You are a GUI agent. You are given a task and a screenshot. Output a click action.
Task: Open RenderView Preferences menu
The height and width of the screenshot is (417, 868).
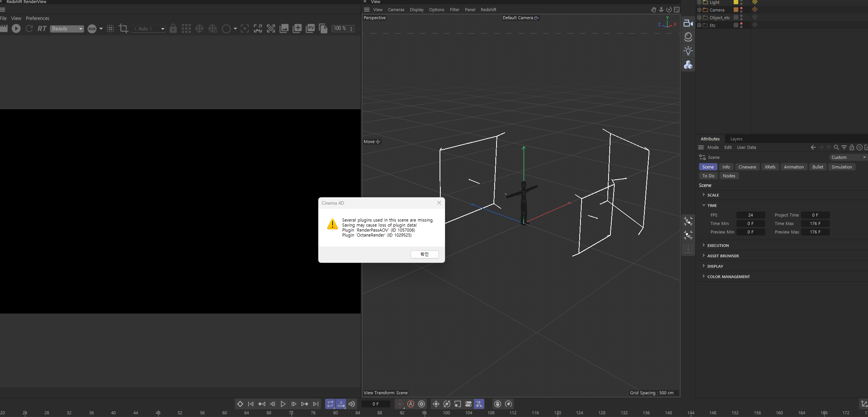(x=37, y=18)
